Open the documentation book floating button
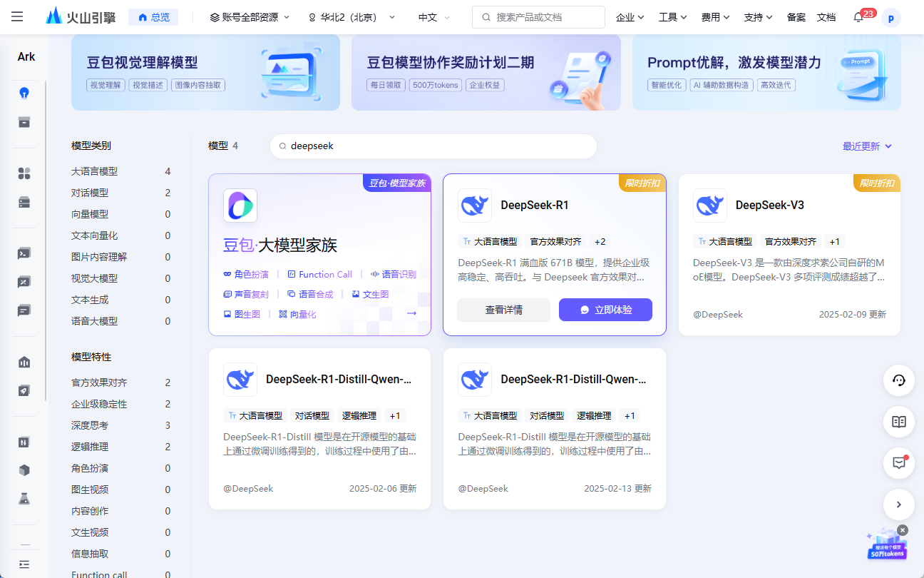 pos(899,422)
